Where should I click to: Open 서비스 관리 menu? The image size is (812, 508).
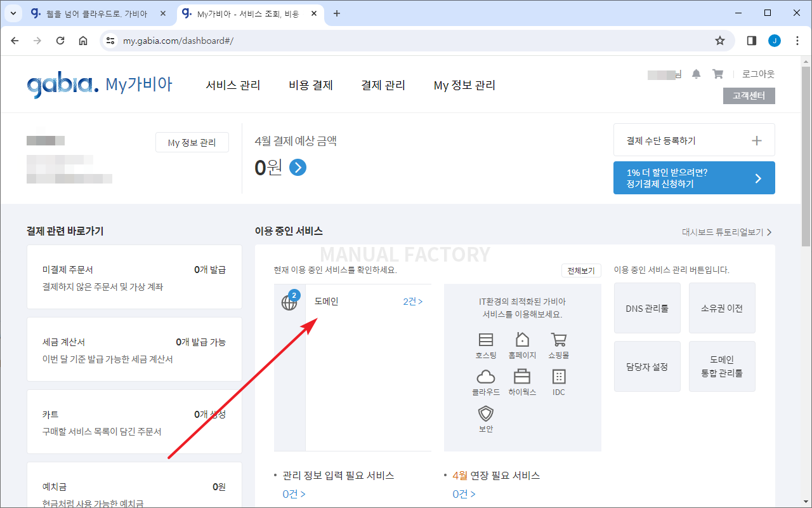point(233,85)
